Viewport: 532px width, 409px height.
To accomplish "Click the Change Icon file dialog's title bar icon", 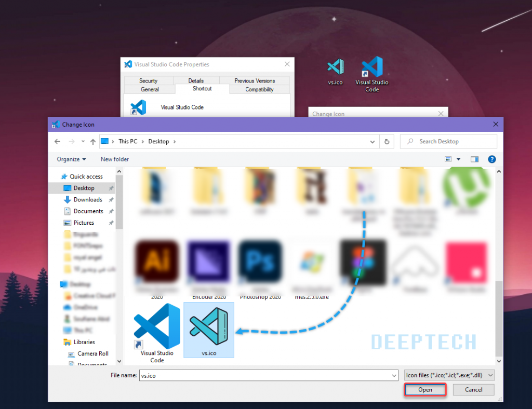I will click(56, 125).
